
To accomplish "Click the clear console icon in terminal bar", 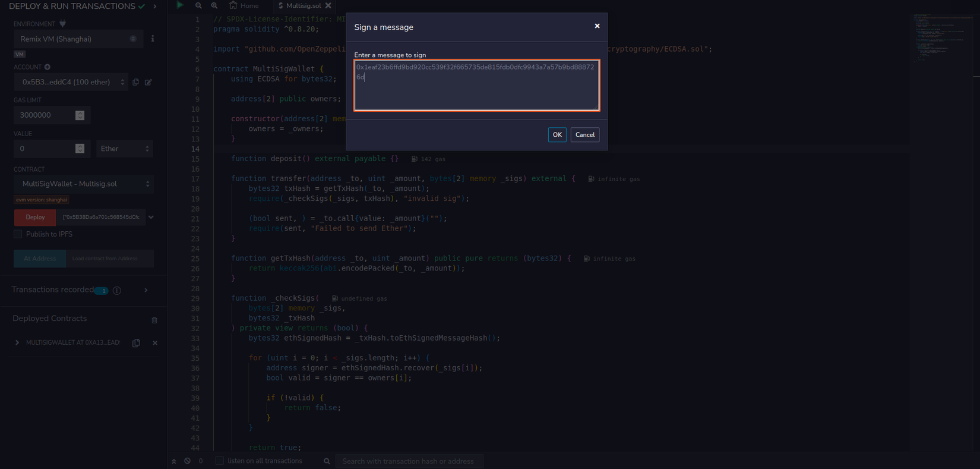I will (187, 461).
